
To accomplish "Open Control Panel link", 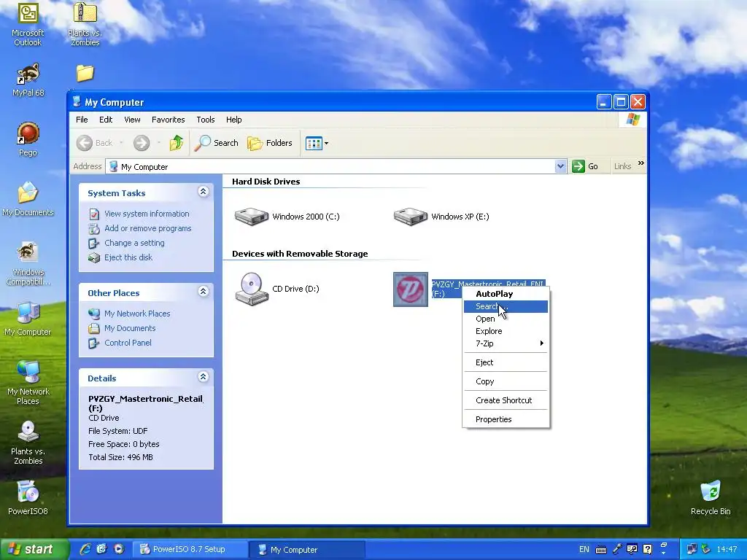I will coord(128,343).
